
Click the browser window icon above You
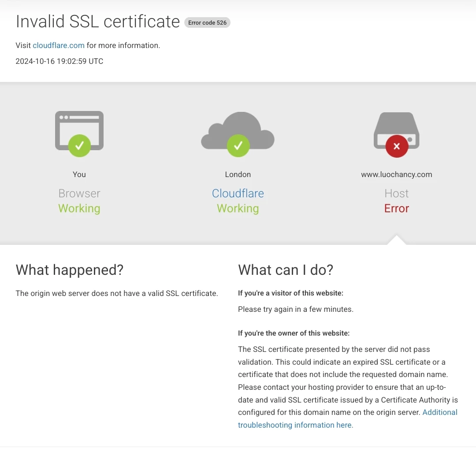click(x=79, y=134)
